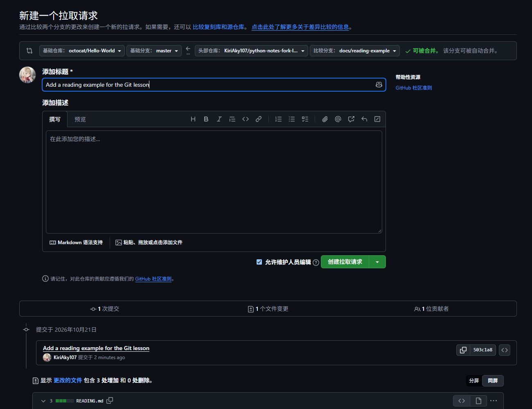The image size is (532, 409).
Task: Toggle 允许维护人员编辑 checkbox
Action: click(259, 262)
